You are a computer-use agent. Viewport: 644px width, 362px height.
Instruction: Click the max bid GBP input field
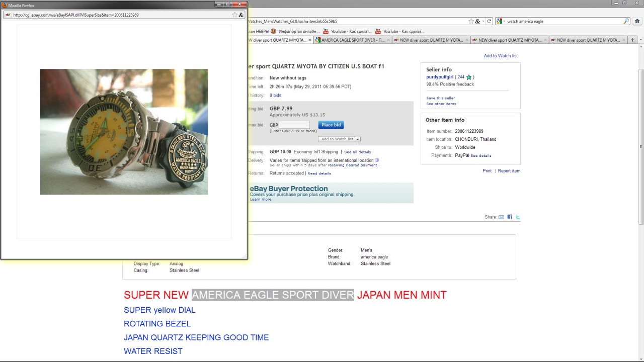294,125
